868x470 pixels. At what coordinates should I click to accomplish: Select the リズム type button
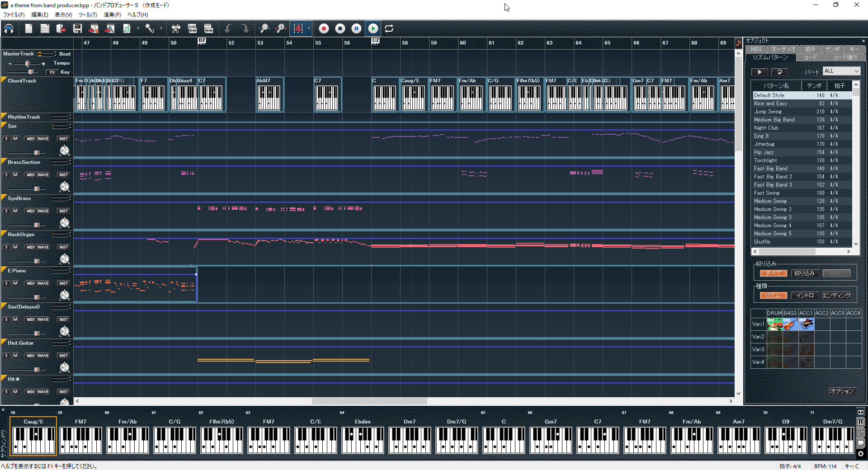point(774,296)
